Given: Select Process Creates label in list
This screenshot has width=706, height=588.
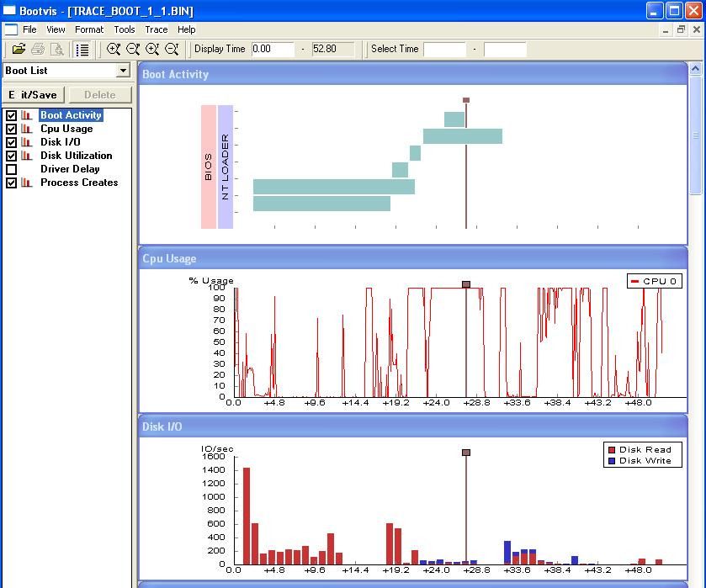Looking at the screenshot, I should (79, 183).
